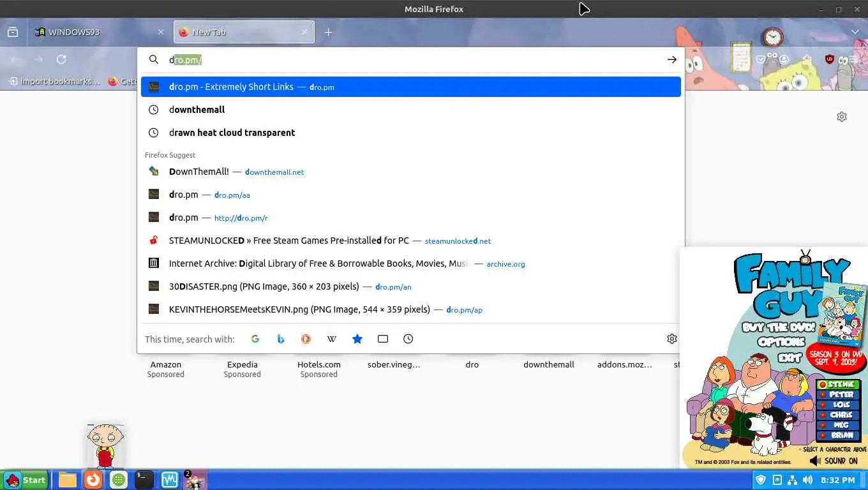
Task: Open dro.pm/aa suggestion
Action: coord(411,195)
